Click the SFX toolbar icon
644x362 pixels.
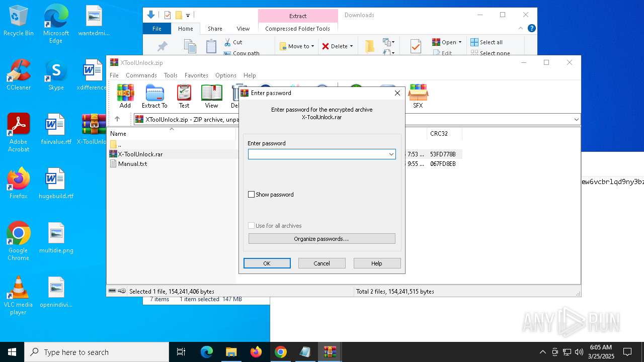418,96
